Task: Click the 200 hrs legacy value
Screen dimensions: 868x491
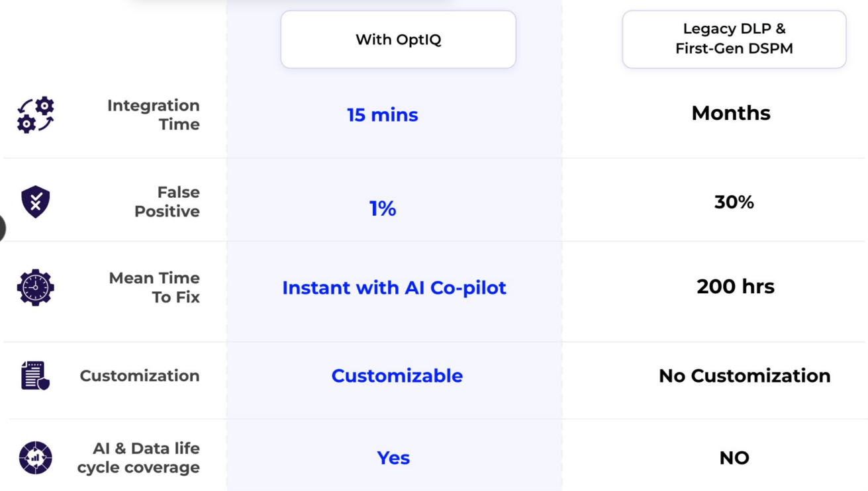Action: tap(735, 287)
